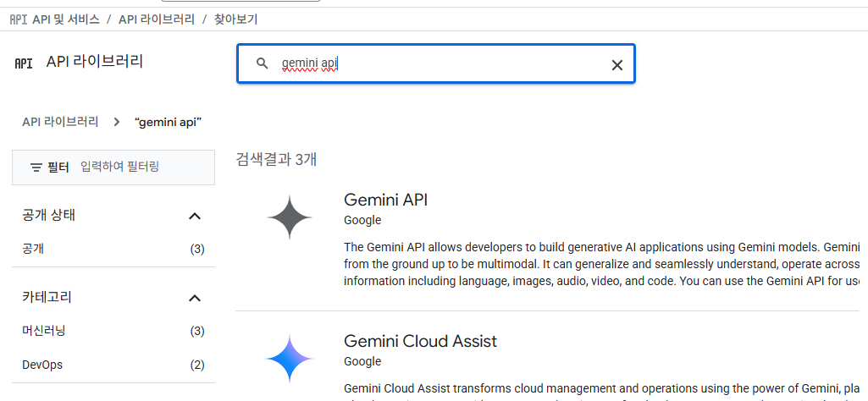Filter by 공개 status
This screenshot has height=401, width=868.
click(x=33, y=249)
